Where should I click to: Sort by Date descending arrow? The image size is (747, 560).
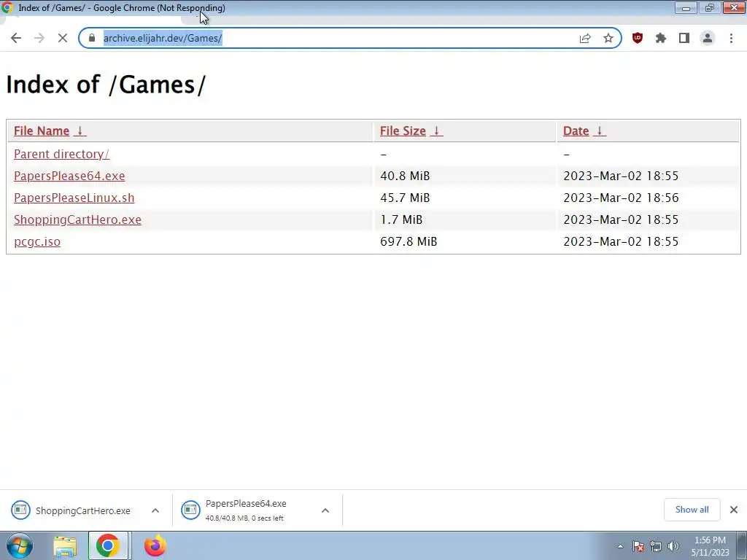pos(600,131)
